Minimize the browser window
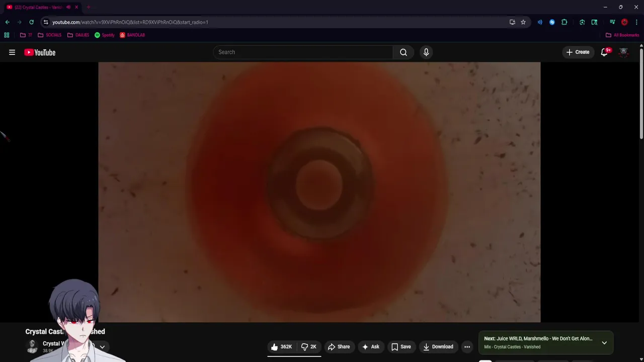Screen dimensions: 644x362 pos(605,7)
